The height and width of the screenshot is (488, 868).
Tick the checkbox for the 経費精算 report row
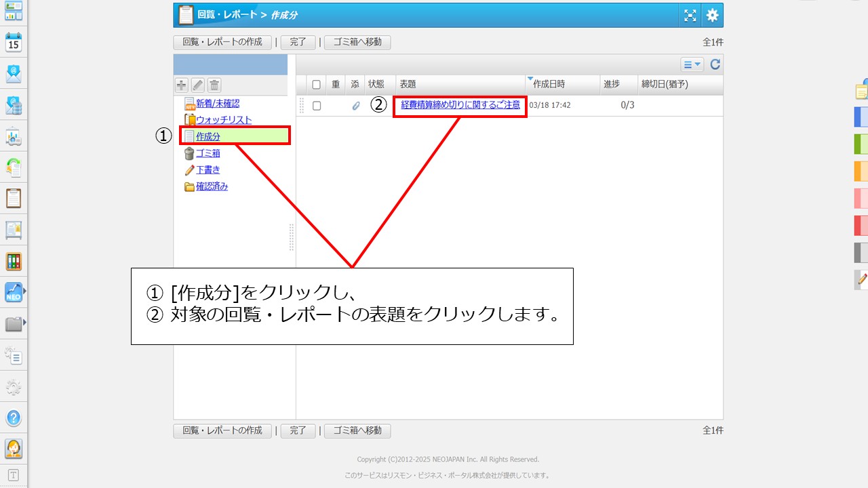coord(316,106)
